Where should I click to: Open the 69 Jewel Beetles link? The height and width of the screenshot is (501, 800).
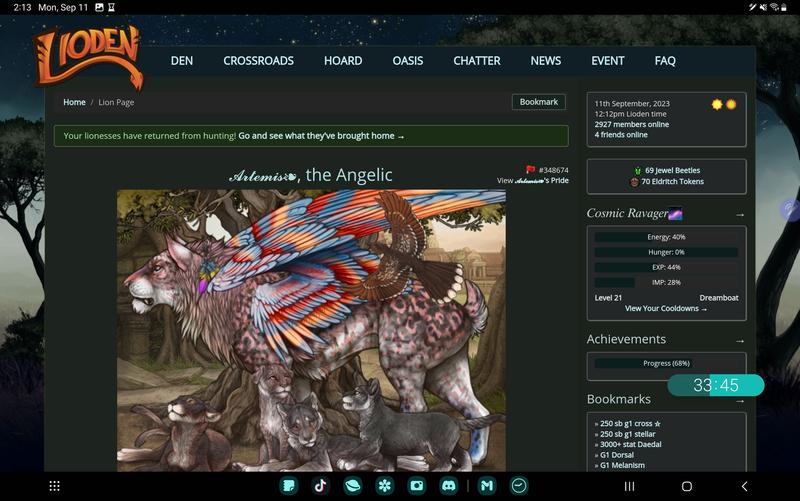[x=672, y=170]
